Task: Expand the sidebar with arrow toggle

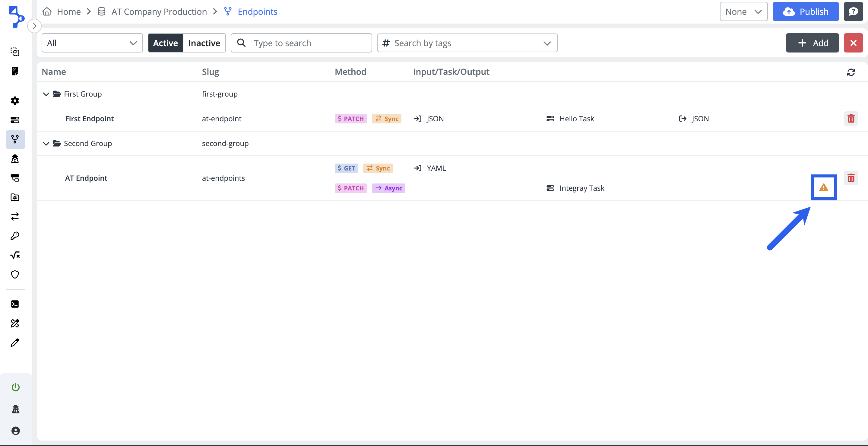Action: tap(34, 26)
